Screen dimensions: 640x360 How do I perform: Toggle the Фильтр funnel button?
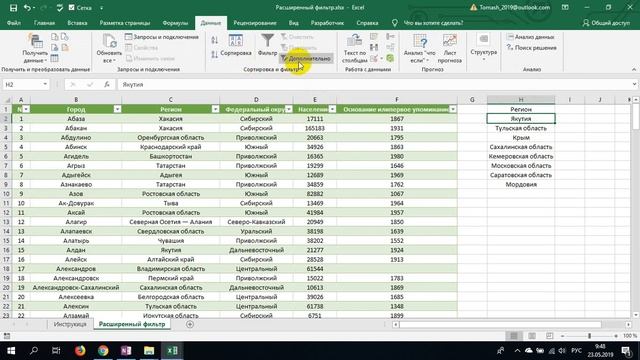267,45
